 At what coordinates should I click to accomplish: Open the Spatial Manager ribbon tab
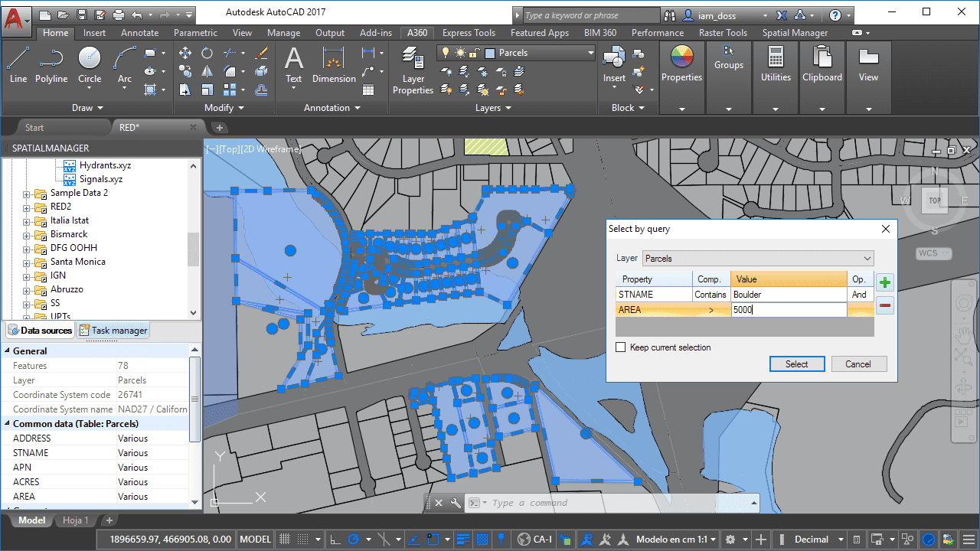pos(795,33)
